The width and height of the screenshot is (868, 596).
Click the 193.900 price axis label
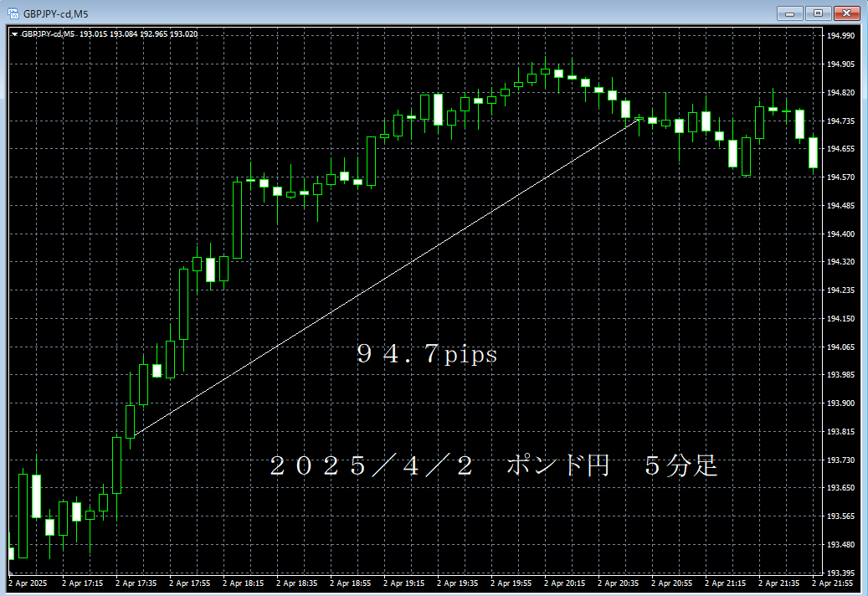tap(840, 403)
